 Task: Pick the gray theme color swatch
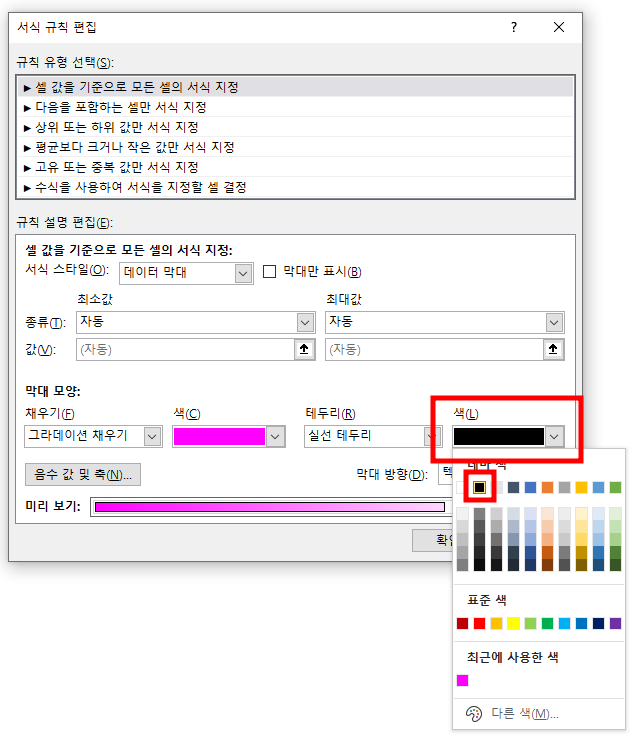coord(564,488)
